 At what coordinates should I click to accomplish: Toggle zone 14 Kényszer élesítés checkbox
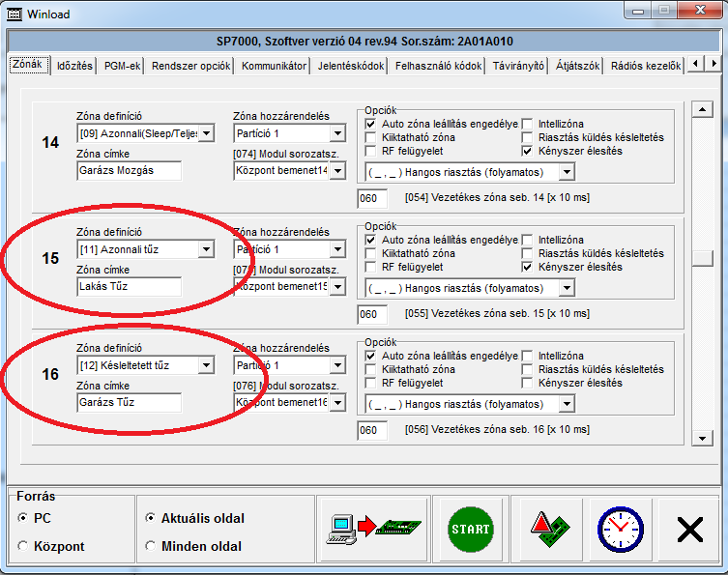(527, 151)
